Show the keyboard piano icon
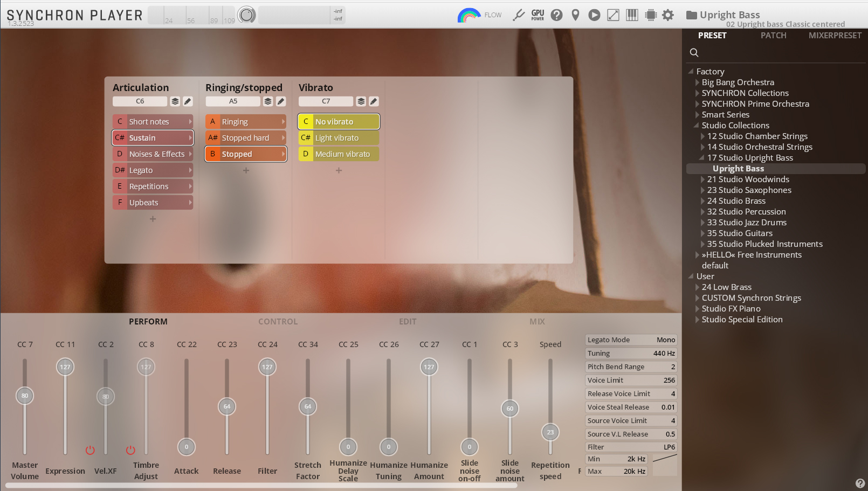 [632, 15]
